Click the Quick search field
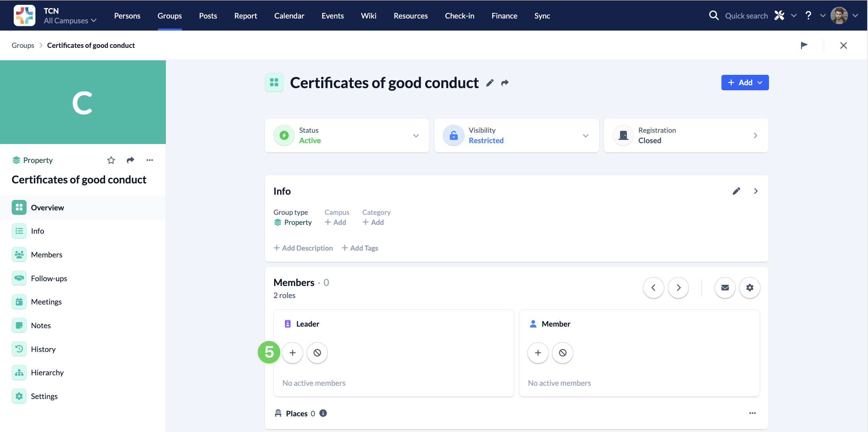Image resolution: width=868 pixels, height=432 pixels. pyautogui.click(x=746, y=16)
